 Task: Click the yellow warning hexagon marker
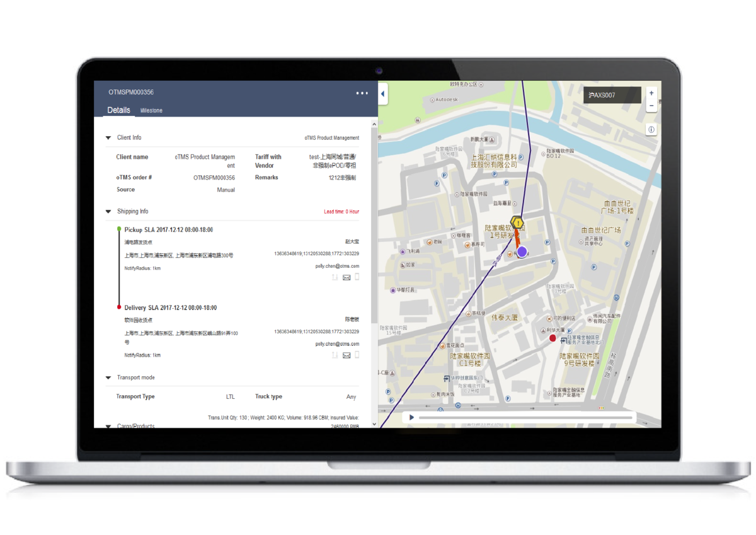point(517,223)
